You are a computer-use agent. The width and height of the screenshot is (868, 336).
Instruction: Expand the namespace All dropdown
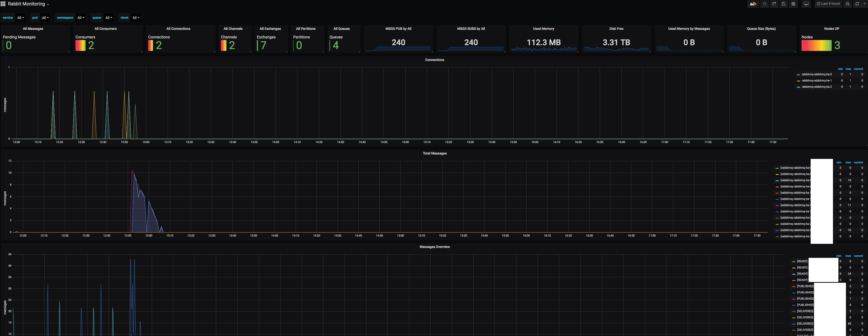(81, 17)
